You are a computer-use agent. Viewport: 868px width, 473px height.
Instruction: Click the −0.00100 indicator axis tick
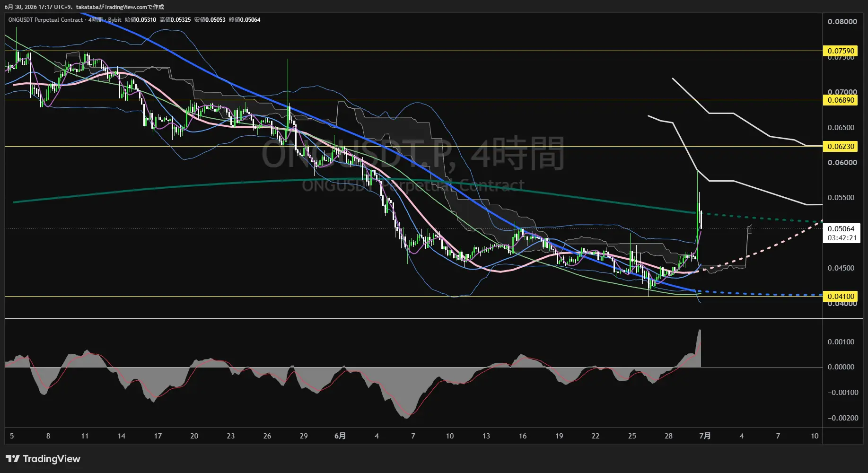pyautogui.click(x=842, y=393)
